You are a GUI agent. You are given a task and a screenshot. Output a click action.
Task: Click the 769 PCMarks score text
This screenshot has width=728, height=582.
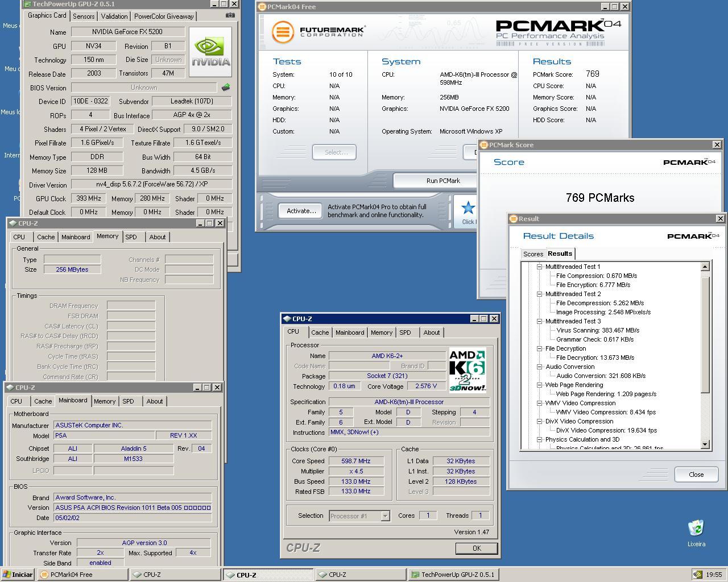coord(600,198)
